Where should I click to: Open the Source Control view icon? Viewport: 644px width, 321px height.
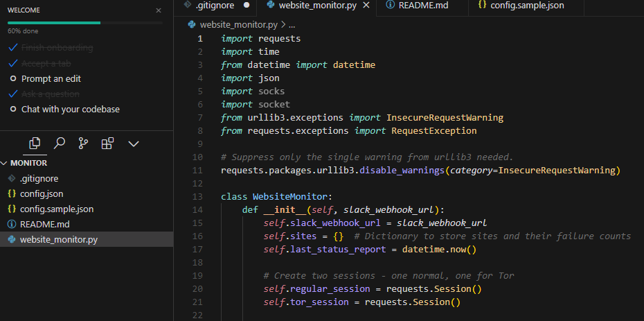point(83,144)
